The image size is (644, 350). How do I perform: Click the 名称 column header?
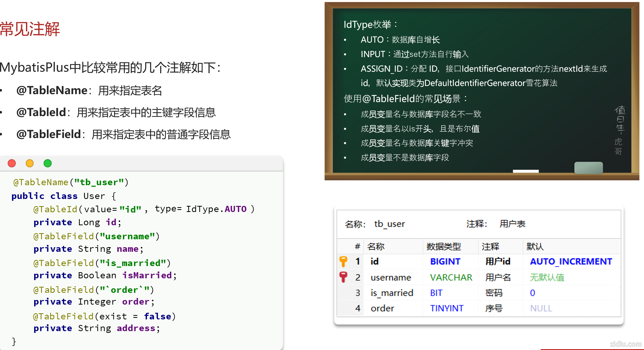pos(375,246)
